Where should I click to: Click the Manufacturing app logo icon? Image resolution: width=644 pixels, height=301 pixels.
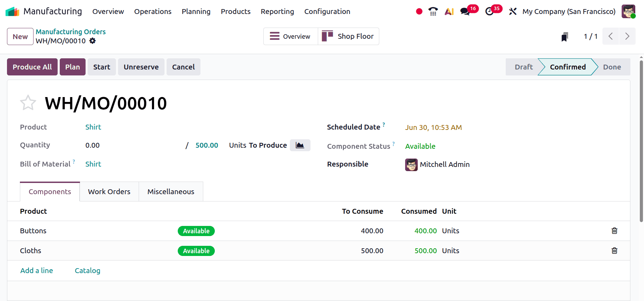pyautogui.click(x=13, y=12)
